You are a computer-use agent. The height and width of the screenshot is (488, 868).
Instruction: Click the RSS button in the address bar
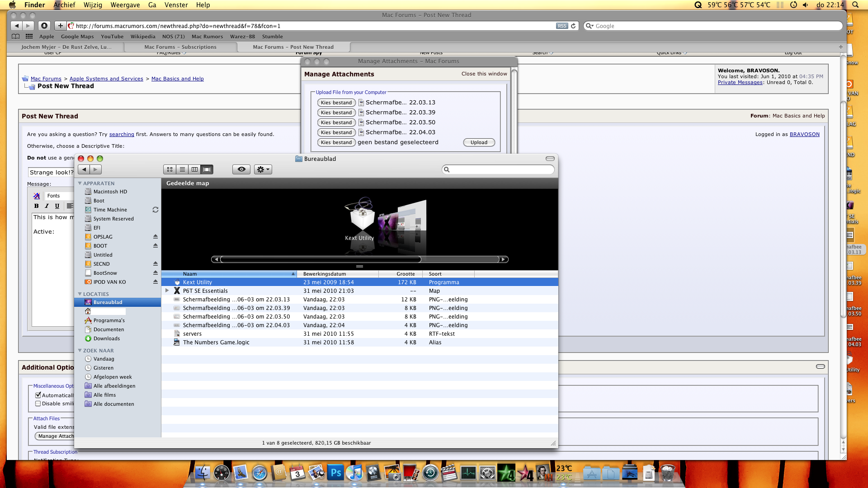[x=562, y=26]
